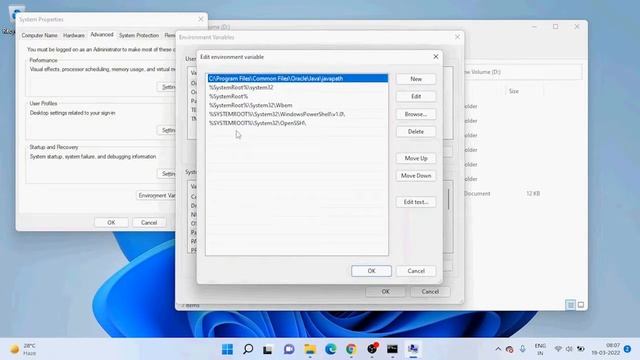Cancel the Edit environment variable dialog
640x360 pixels.
click(416, 271)
